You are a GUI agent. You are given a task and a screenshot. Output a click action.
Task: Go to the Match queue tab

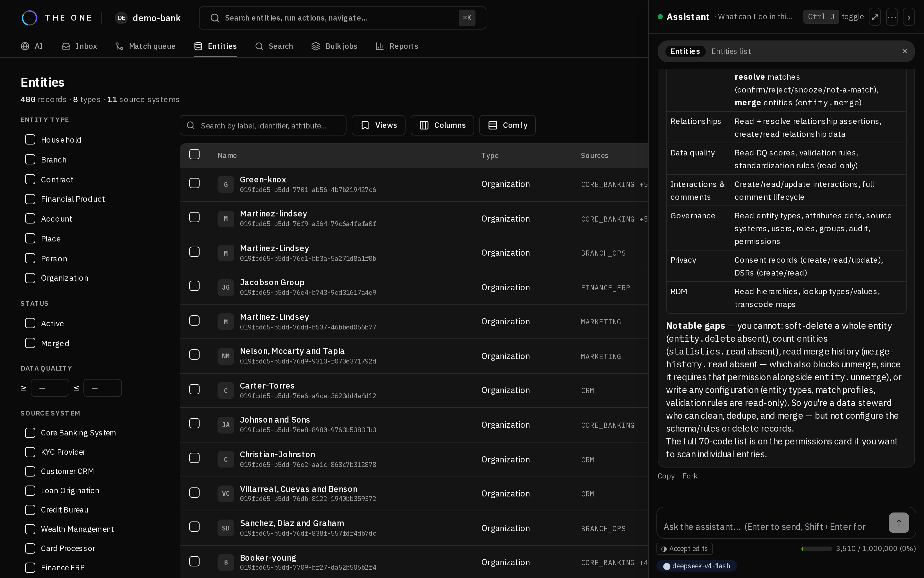[145, 46]
